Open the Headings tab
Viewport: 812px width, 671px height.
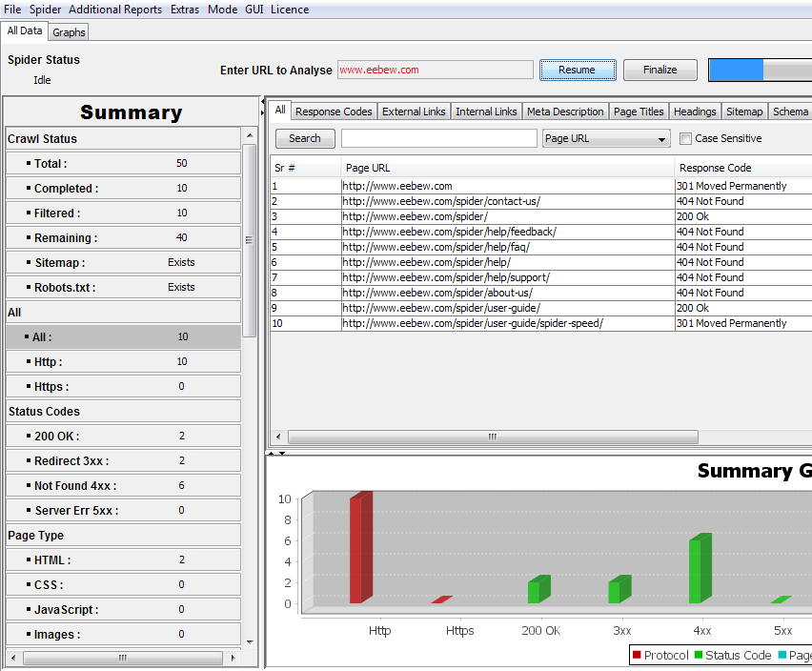tap(695, 112)
